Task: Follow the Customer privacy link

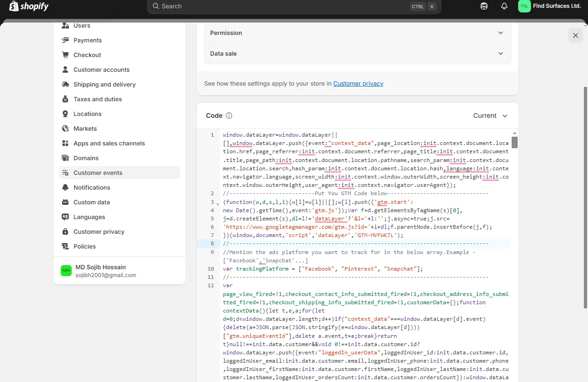Action: pos(358,83)
